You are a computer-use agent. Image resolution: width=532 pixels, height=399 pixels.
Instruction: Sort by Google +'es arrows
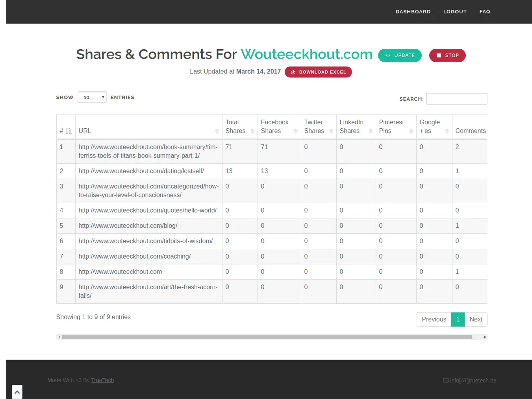click(x=447, y=131)
